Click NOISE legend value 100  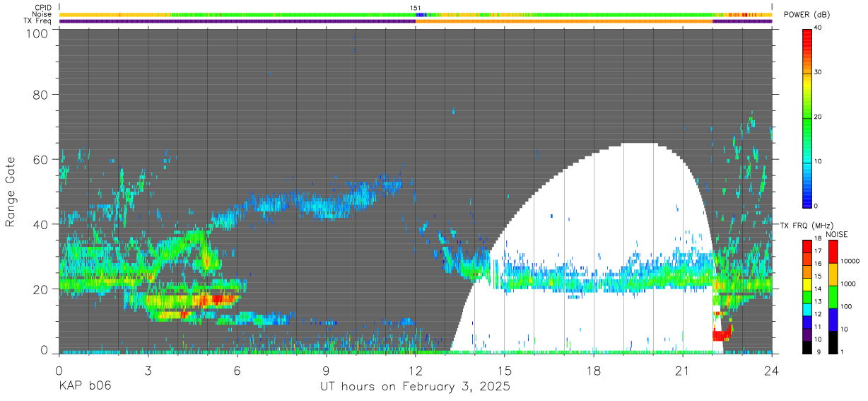click(x=847, y=307)
